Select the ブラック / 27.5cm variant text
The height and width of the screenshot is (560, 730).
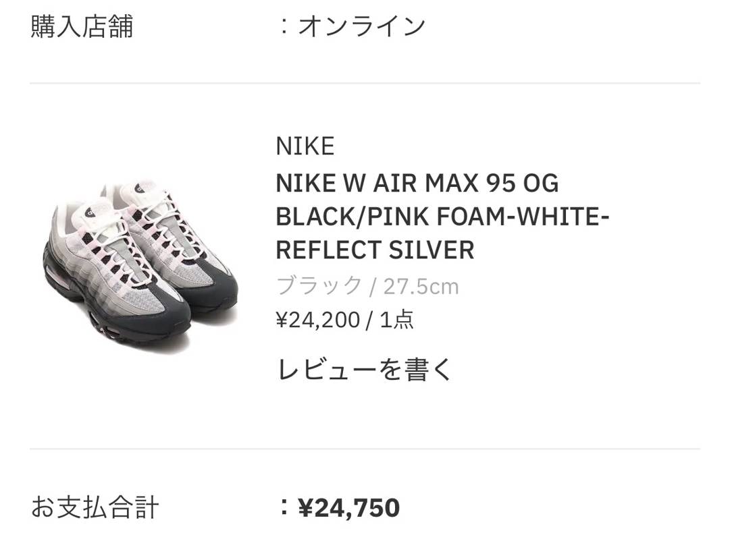(367, 285)
